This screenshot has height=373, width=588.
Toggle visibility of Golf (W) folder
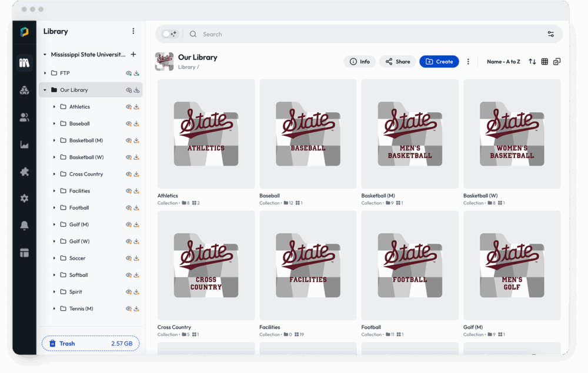click(x=129, y=241)
